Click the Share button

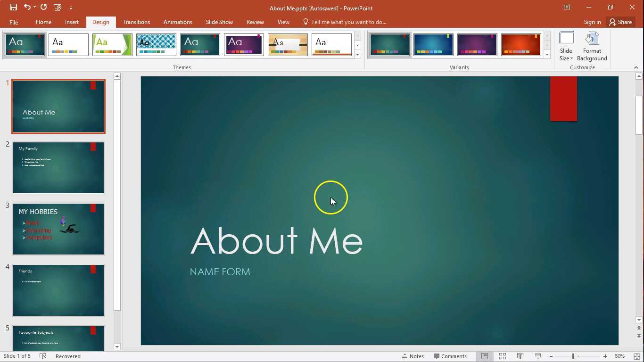tap(621, 22)
